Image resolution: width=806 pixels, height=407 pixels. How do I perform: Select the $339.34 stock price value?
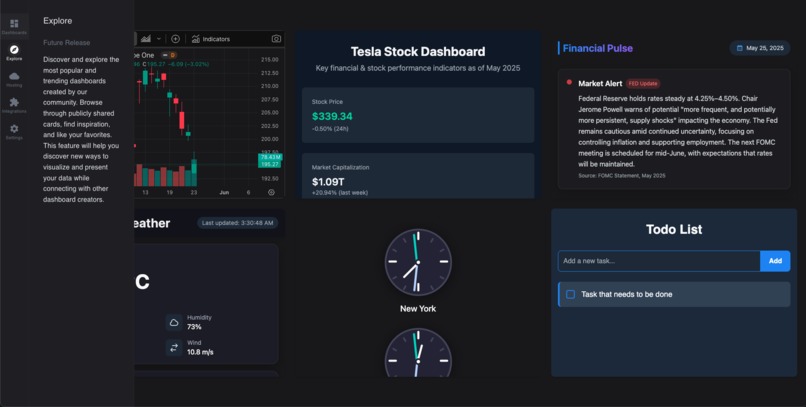click(x=332, y=116)
